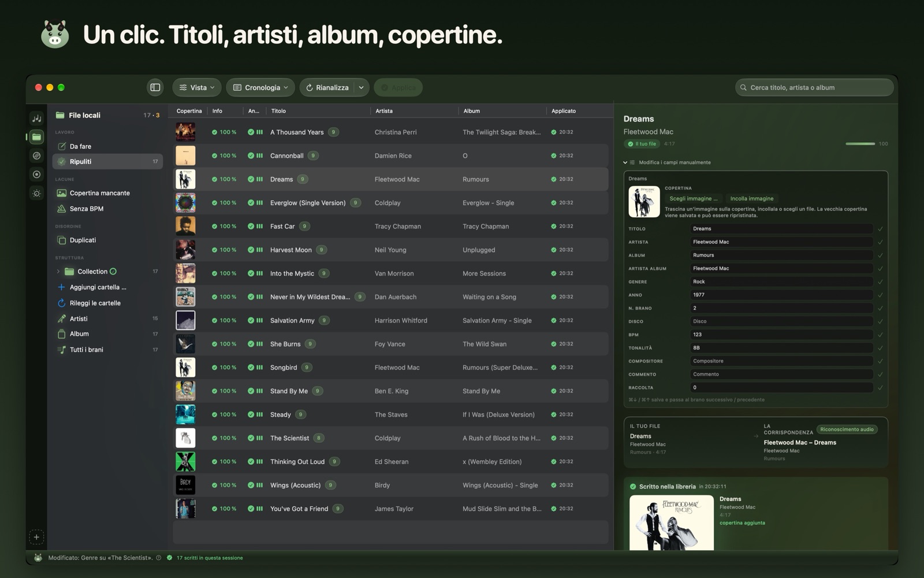
Task: Collapse Modifica i campi manualmente section
Action: pyautogui.click(x=625, y=162)
